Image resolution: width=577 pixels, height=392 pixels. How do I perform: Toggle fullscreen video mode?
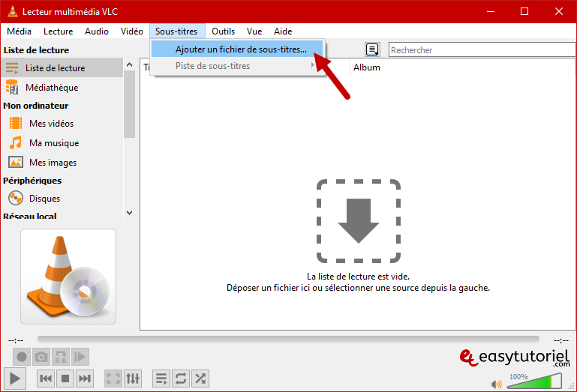coord(113,379)
